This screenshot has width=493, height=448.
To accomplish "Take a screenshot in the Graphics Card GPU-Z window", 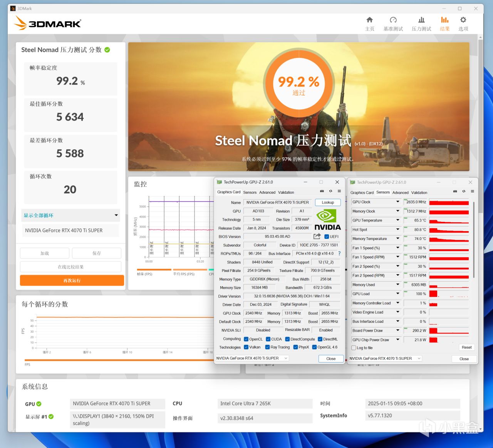I will point(322,191).
